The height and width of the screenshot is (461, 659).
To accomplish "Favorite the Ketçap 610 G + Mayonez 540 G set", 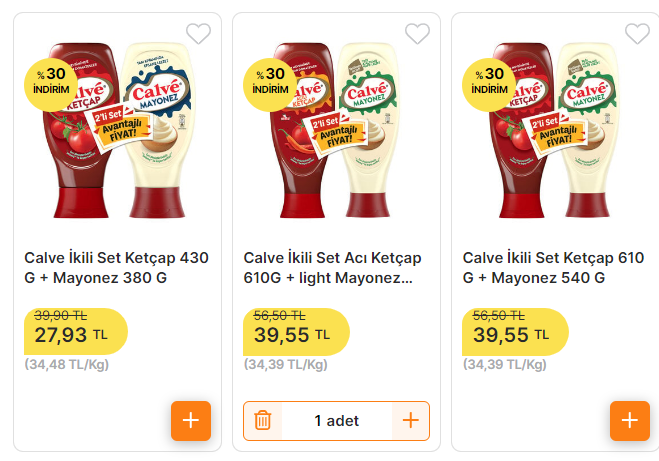I will tap(637, 34).
